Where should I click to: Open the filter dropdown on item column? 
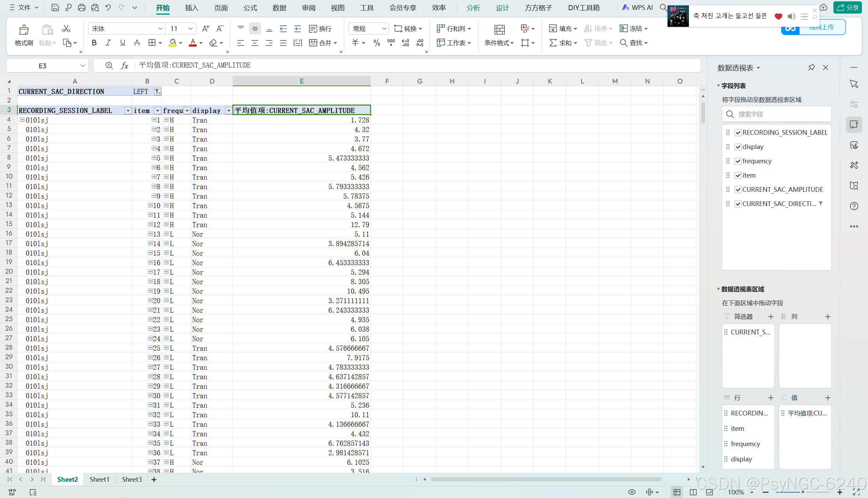[x=157, y=110]
